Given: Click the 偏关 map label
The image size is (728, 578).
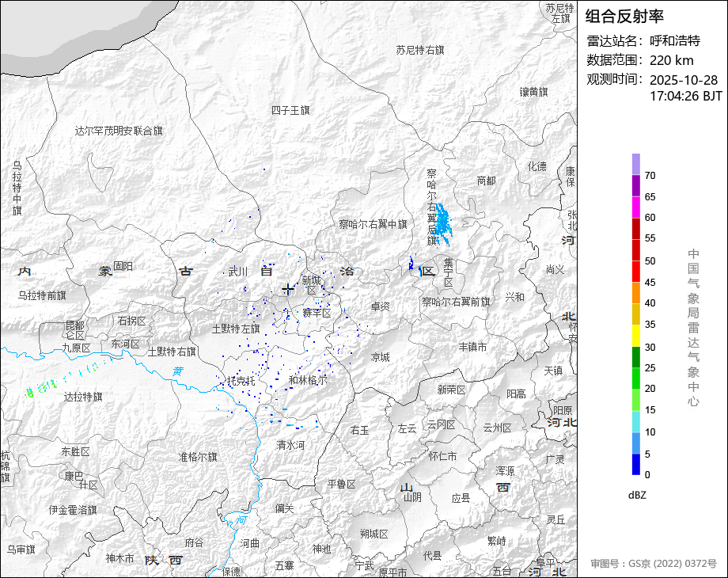Looking at the screenshot, I should pos(285,508).
